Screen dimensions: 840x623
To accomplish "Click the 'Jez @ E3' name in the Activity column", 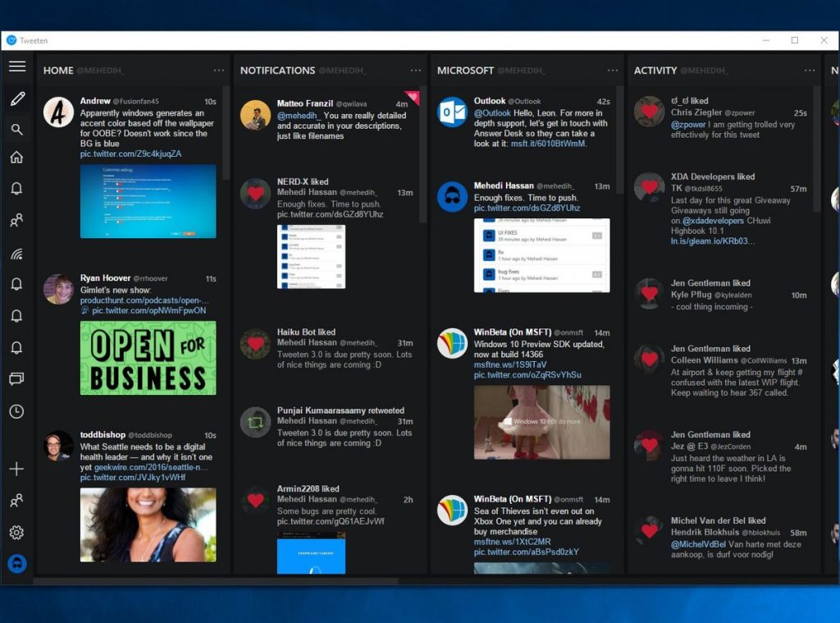I will 689,446.
